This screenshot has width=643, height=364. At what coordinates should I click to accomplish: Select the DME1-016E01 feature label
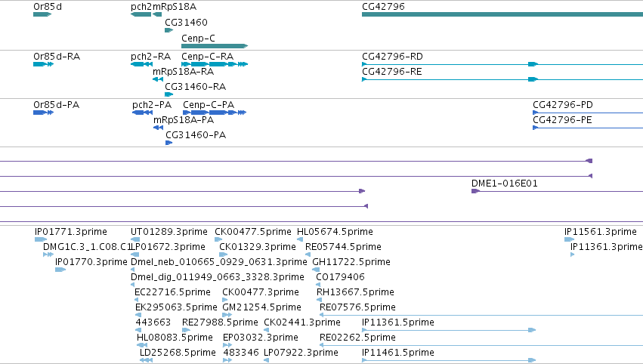pyautogui.click(x=505, y=184)
